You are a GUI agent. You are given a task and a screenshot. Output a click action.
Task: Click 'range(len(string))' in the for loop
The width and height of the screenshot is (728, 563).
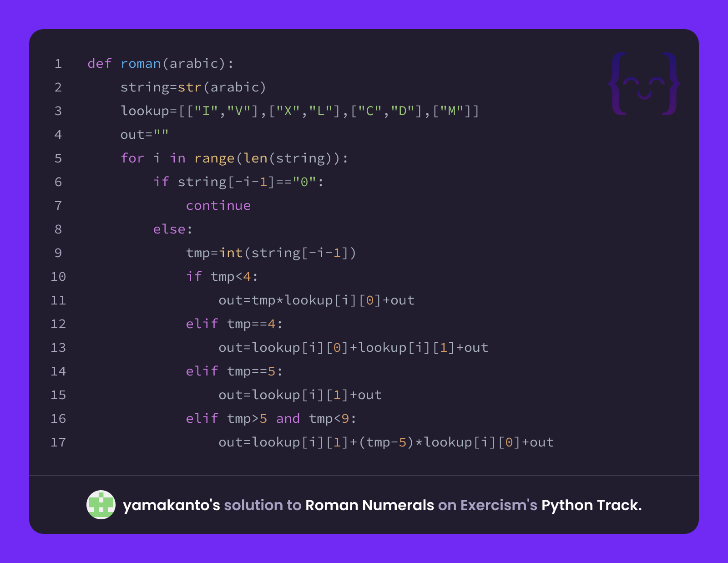(x=267, y=158)
